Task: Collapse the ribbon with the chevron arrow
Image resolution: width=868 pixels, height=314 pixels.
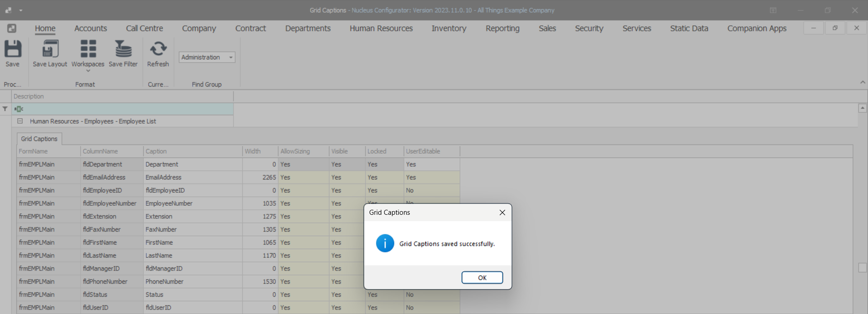Action: (x=863, y=82)
